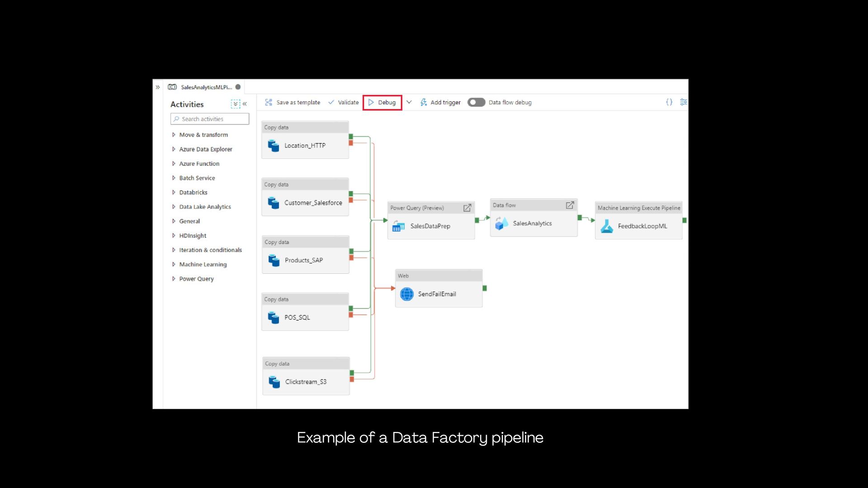Open SalesDataPrep Power Query external icon
The height and width of the screenshot is (488, 868).
tap(467, 208)
